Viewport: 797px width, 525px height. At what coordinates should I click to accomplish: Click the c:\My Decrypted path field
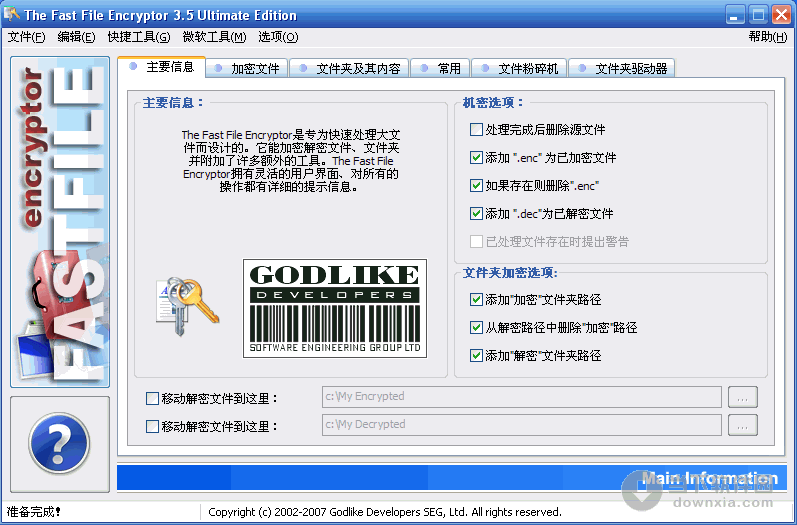click(522, 425)
